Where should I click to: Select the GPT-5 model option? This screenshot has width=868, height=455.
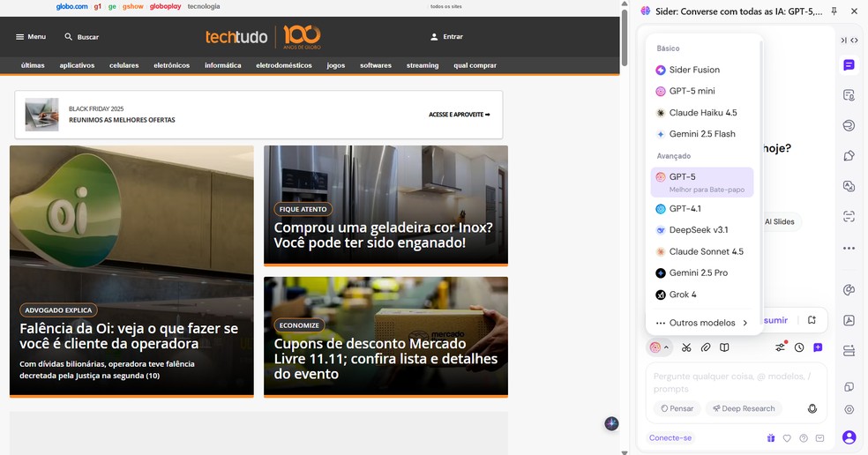pos(702,182)
